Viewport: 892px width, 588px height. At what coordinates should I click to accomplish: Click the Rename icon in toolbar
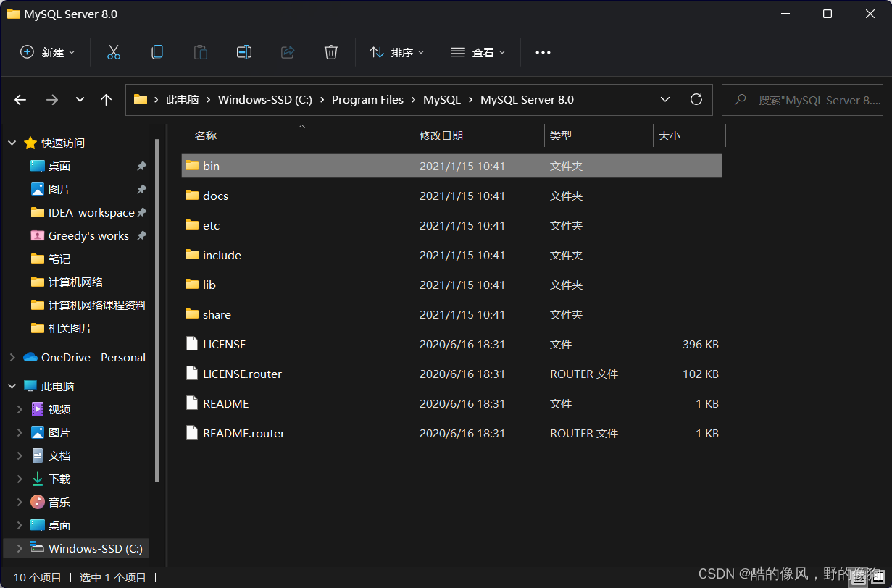(x=243, y=52)
